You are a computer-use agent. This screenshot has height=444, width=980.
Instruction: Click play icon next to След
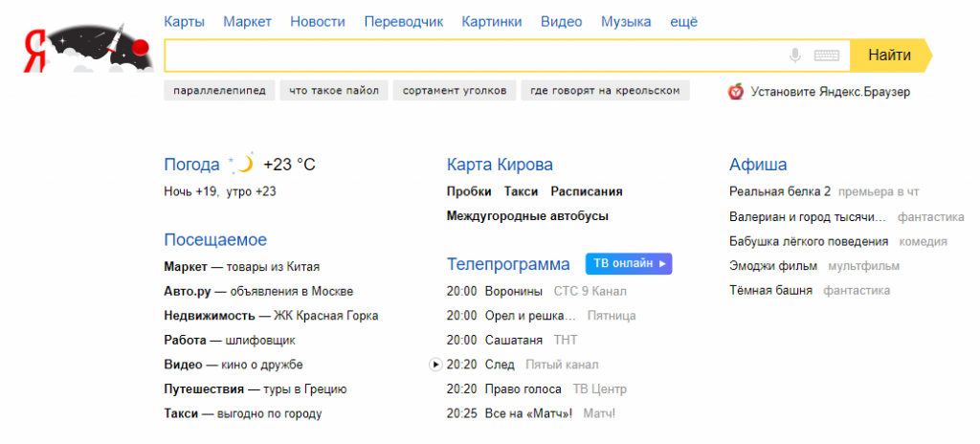[435, 365]
